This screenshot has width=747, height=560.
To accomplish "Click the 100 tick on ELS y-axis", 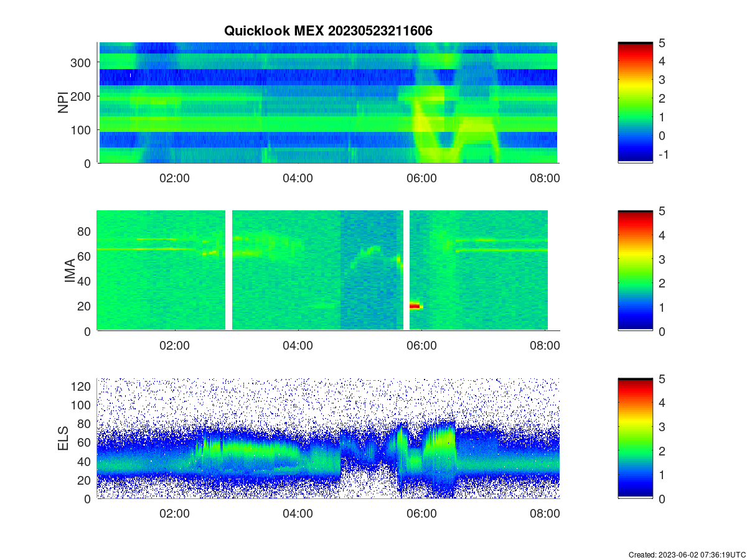I will pos(82,404).
